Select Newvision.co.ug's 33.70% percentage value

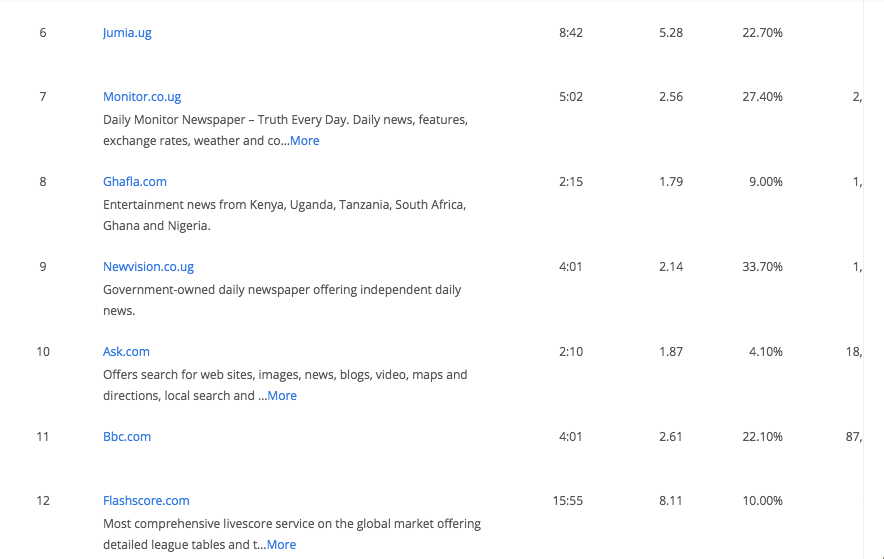coord(762,267)
